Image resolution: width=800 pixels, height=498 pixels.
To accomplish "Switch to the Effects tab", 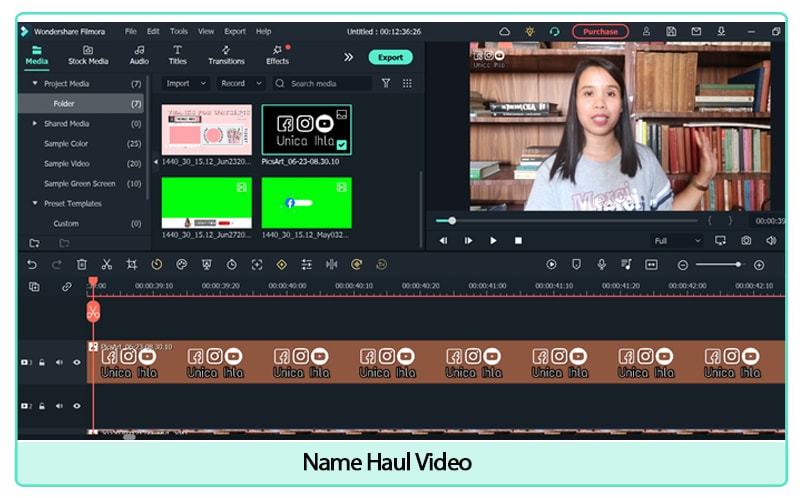I will [x=277, y=55].
